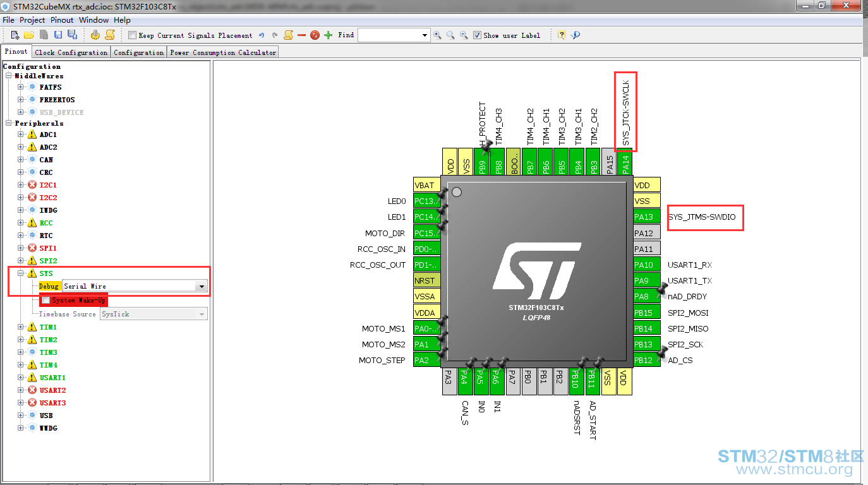Collapse the Peripherals tree node
This screenshot has width=868, height=485.
point(9,123)
